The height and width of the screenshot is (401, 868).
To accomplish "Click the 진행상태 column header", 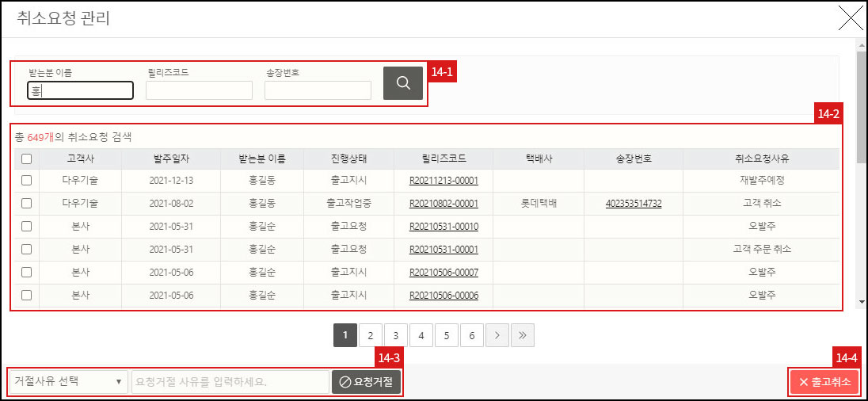I will point(348,159).
